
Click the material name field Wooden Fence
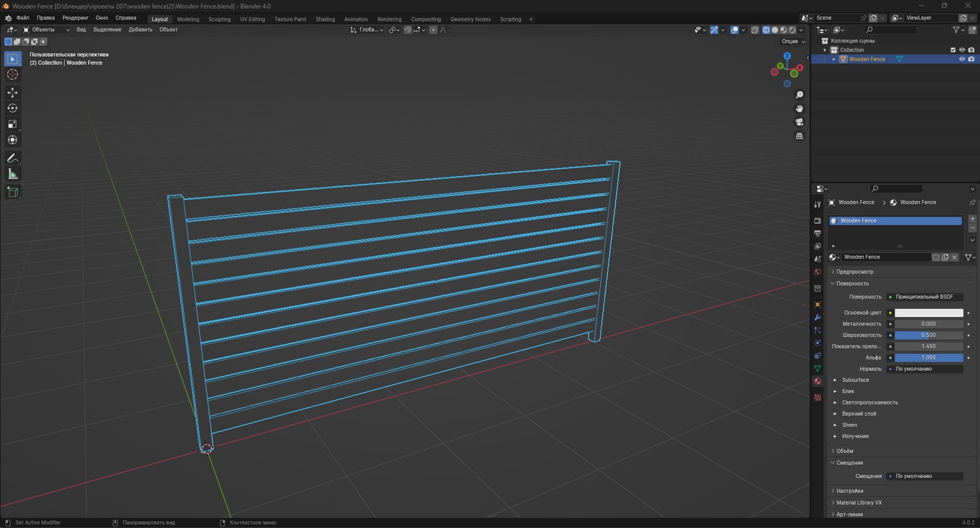pyautogui.click(x=886, y=257)
